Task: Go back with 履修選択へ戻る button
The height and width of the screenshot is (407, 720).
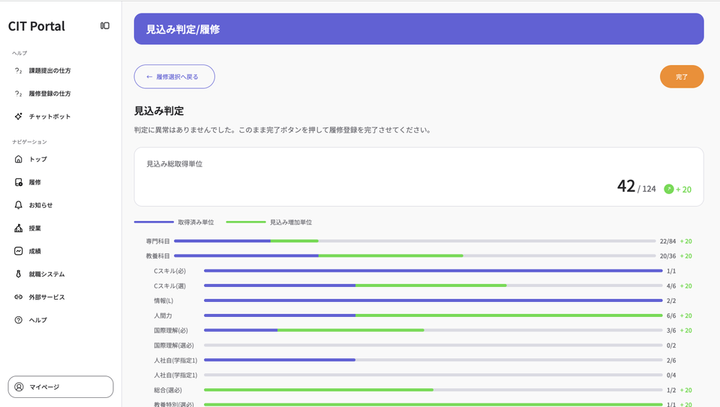Action: pos(174,76)
